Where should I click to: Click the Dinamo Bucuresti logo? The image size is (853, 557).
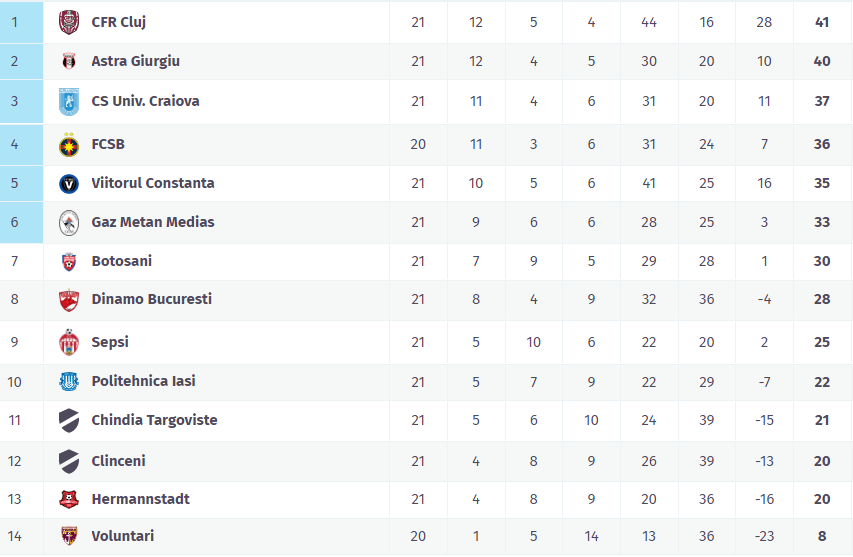(68, 300)
